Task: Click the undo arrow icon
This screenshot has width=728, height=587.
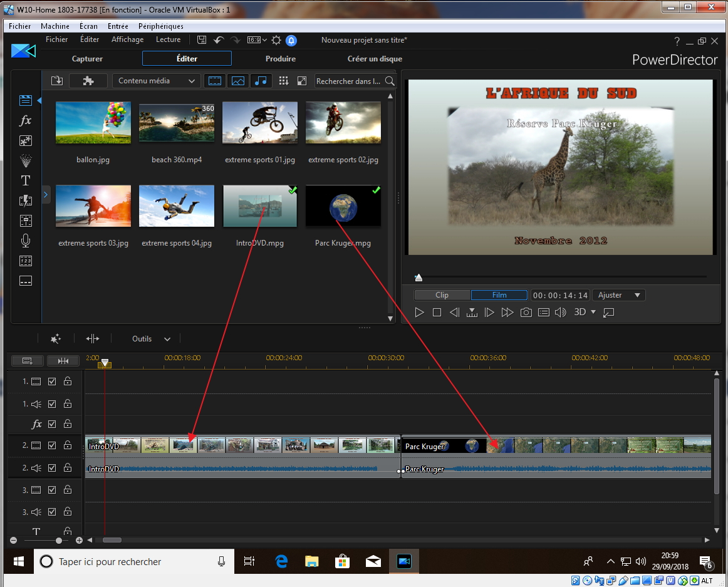Action: tap(219, 40)
